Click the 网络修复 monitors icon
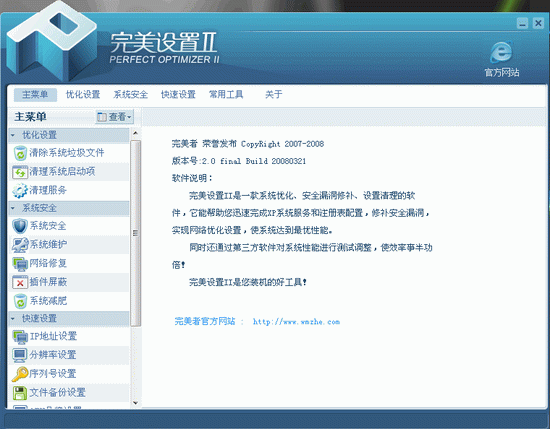The image size is (550, 429). click(x=20, y=264)
